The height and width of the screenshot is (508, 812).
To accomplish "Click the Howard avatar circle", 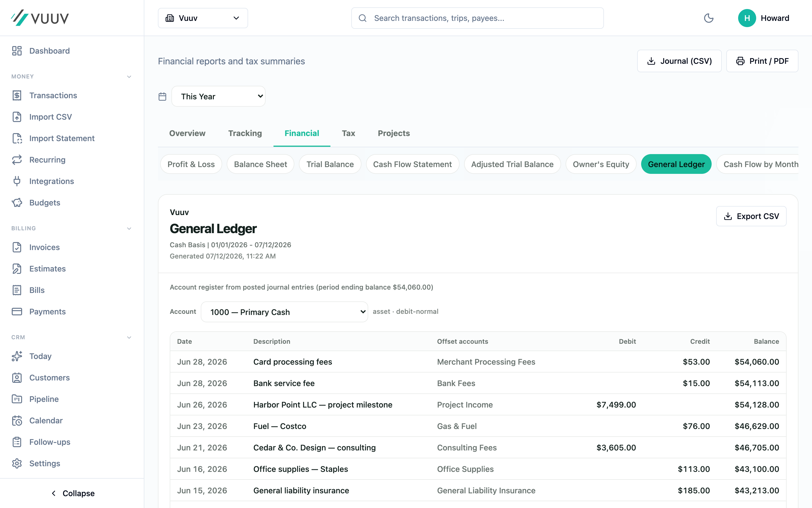I will click(747, 18).
